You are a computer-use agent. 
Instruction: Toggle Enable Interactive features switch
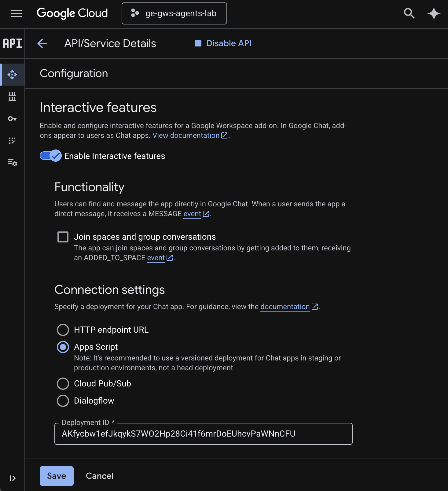51,156
